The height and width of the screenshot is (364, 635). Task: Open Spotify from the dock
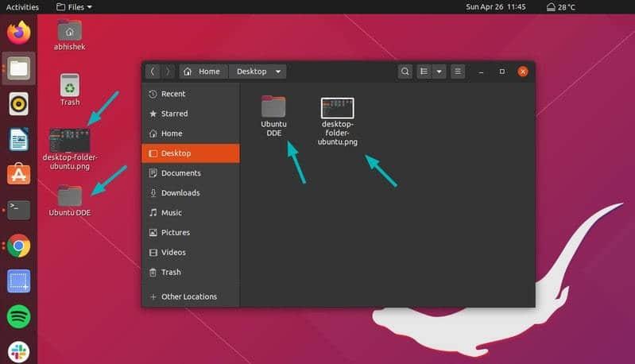pos(18,316)
